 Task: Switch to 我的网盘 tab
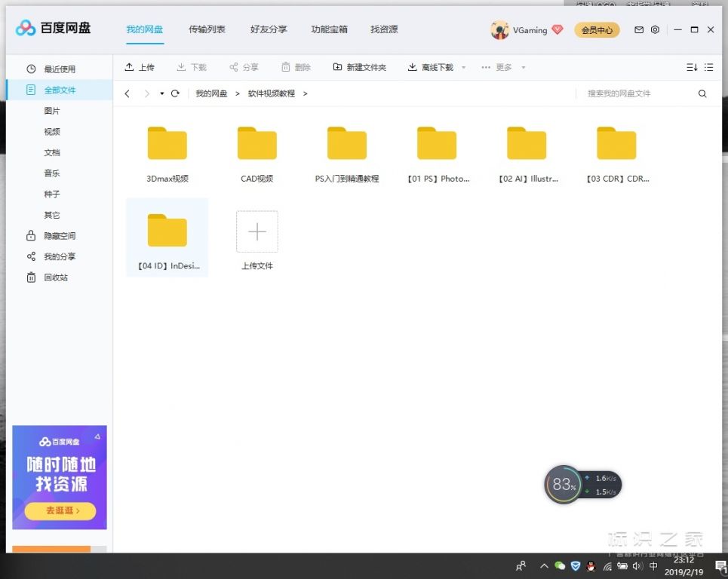144,29
